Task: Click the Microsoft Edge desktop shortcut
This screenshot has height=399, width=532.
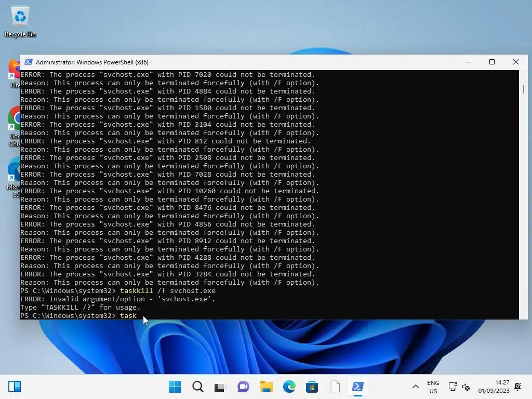Action: 14,177
